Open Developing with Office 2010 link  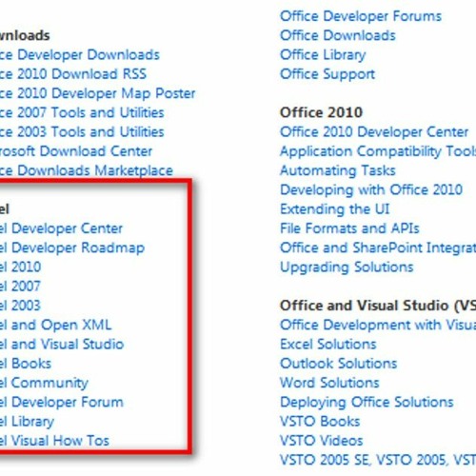(371, 190)
